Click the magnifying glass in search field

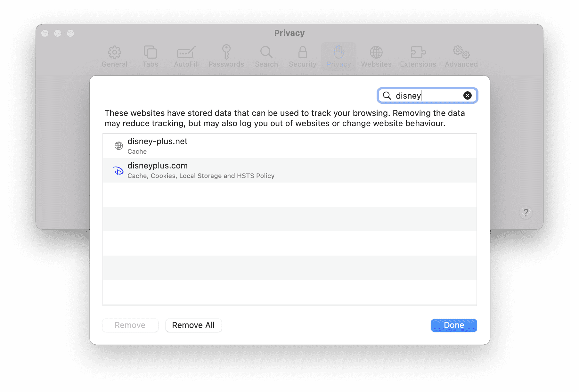(x=387, y=95)
